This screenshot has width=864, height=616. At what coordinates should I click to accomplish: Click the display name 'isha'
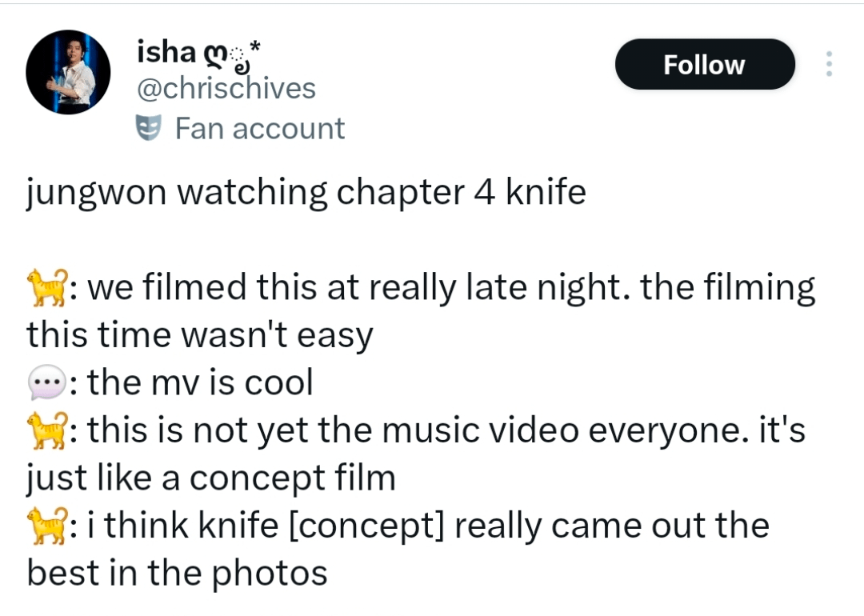[x=167, y=50]
